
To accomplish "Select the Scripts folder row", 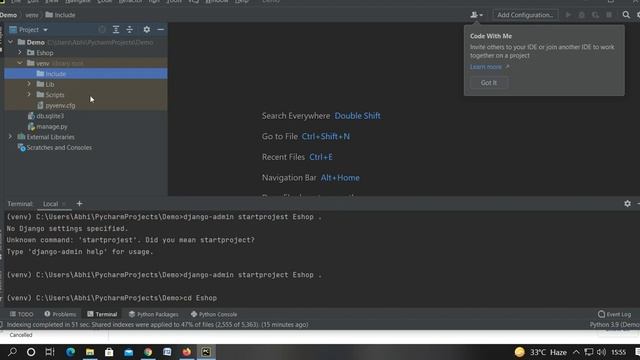I will (86, 95).
